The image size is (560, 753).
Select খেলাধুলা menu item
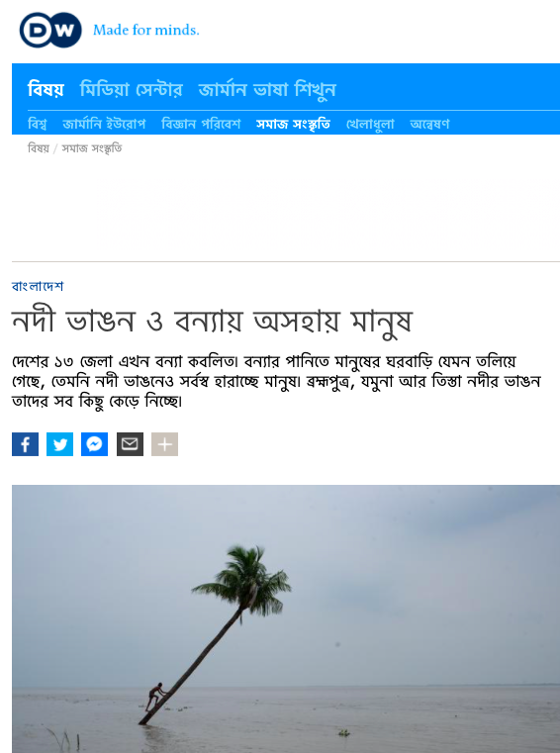point(370,124)
